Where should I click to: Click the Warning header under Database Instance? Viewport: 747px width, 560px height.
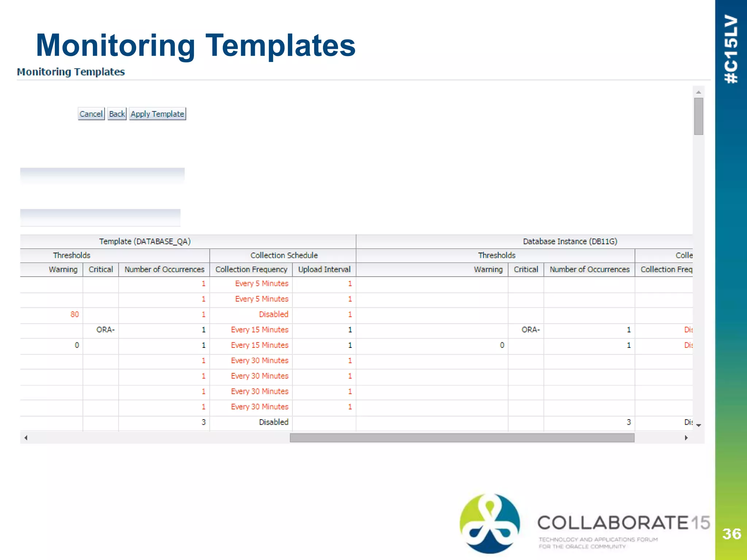click(x=488, y=269)
